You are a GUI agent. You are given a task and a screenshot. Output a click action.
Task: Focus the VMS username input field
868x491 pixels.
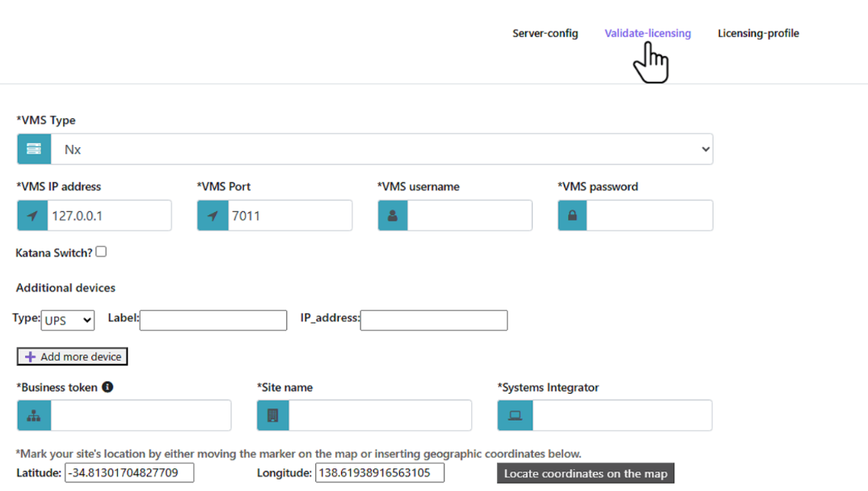click(470, 216)
